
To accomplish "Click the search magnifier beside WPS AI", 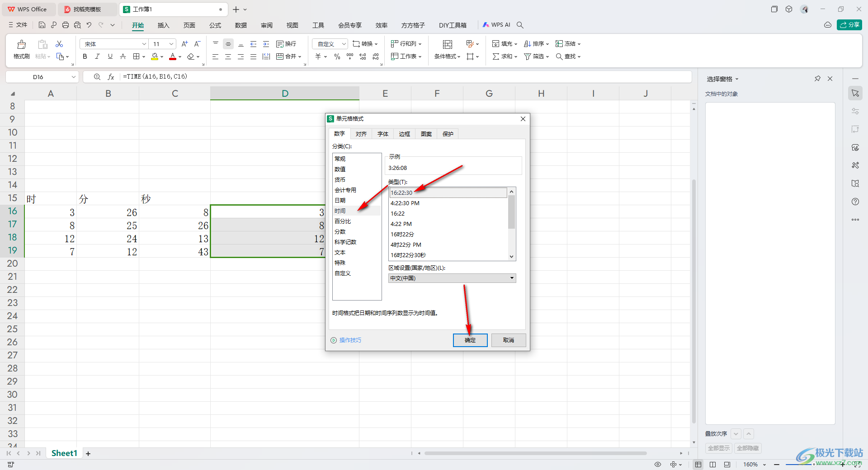I will (520, 25).
